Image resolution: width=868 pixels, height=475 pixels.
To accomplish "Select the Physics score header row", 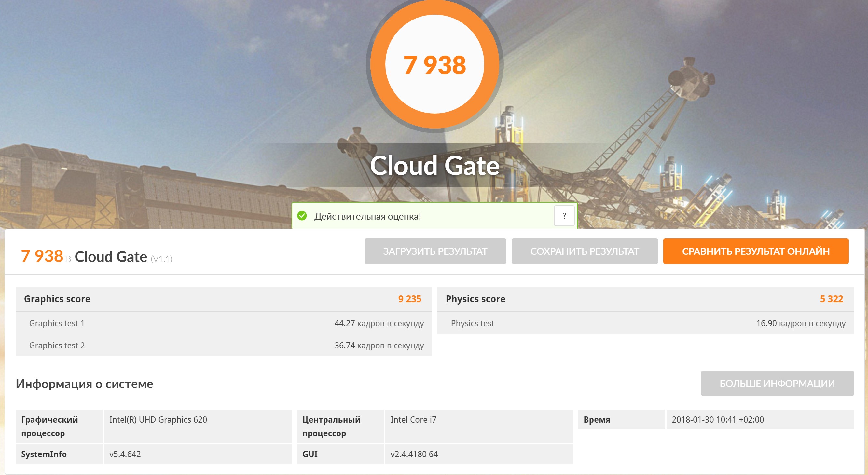I will (x=646, y=299).
